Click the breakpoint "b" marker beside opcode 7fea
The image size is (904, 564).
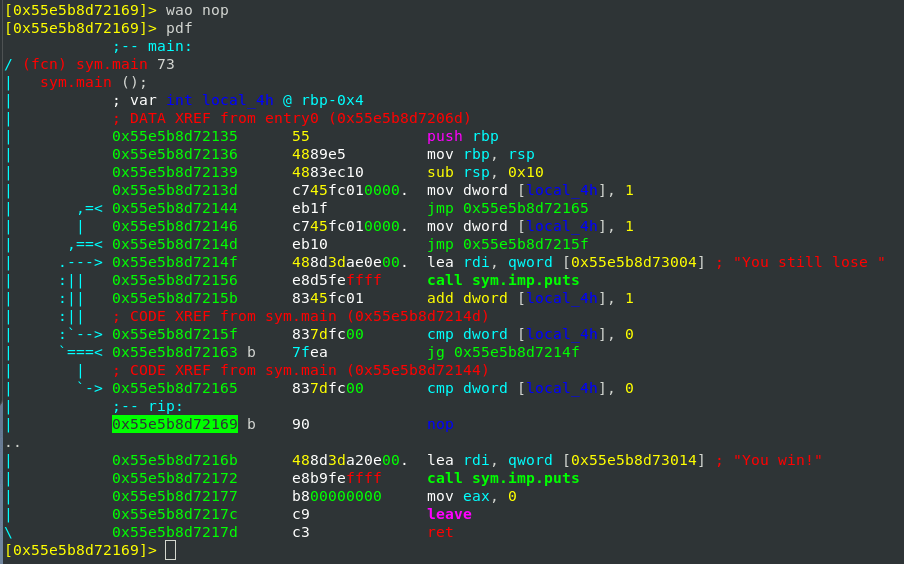tap(251, 352)
